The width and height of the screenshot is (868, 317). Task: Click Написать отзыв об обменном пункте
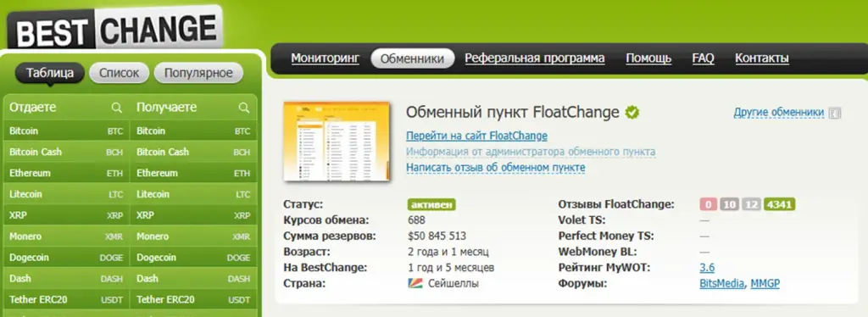(495, 167)
